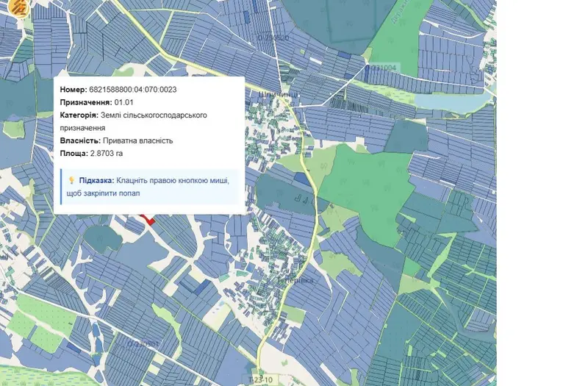The width and height of the screenshot is (588, 386).
Task: Click the Шпичинці village label
Action: click(x=279, y=94)
